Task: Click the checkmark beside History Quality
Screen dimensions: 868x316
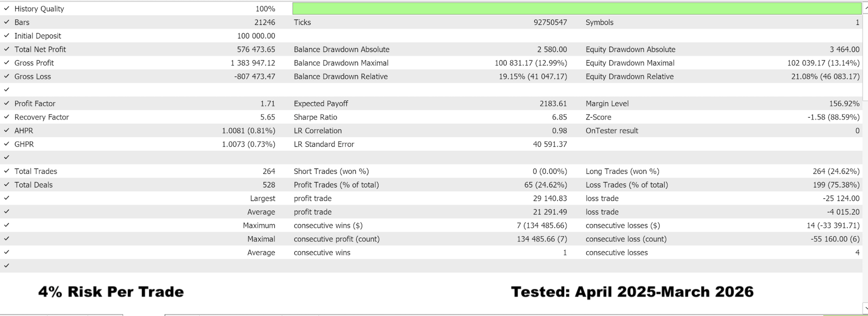Action: [x=6, y=9]
